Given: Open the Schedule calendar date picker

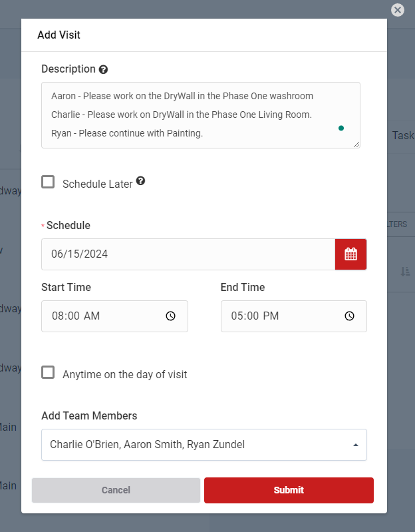Looking at the screenshot, I should (350, 254).
